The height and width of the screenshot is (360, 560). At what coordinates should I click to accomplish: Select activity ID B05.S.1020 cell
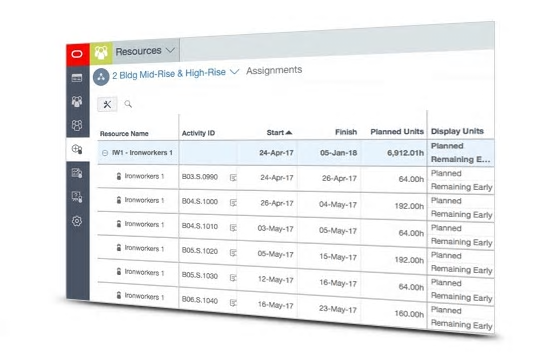point(200,251)
